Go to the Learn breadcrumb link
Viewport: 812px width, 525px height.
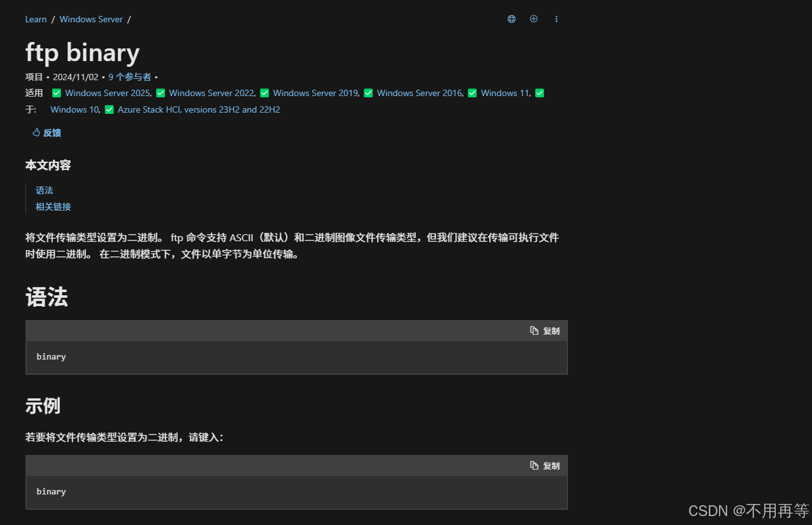click(x=36, y=19)
